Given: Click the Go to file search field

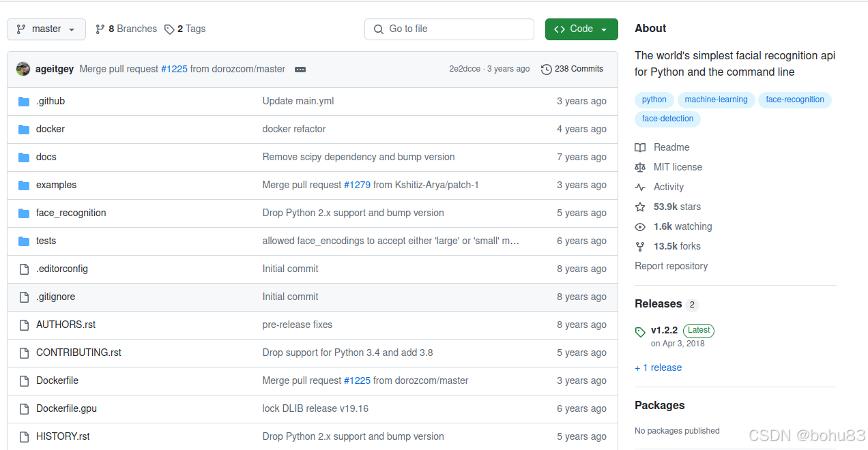Looking at the screenshot, I should pyautogui.click(x=449, y=29).
